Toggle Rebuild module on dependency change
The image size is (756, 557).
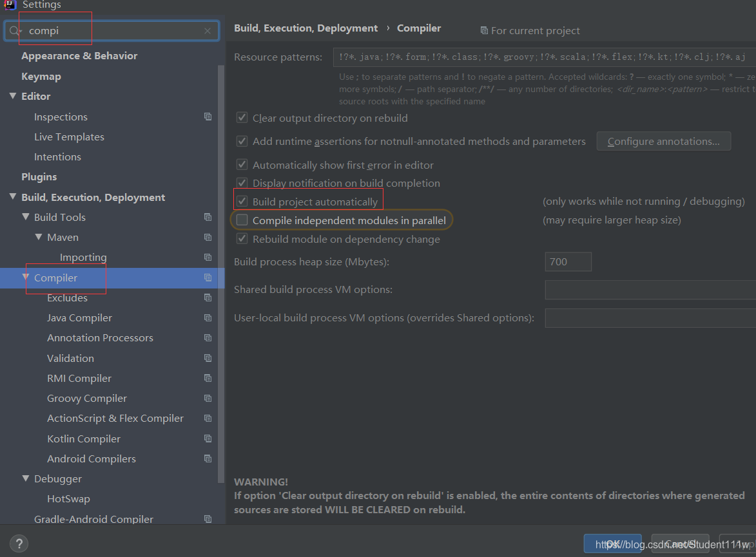point(242,239)
